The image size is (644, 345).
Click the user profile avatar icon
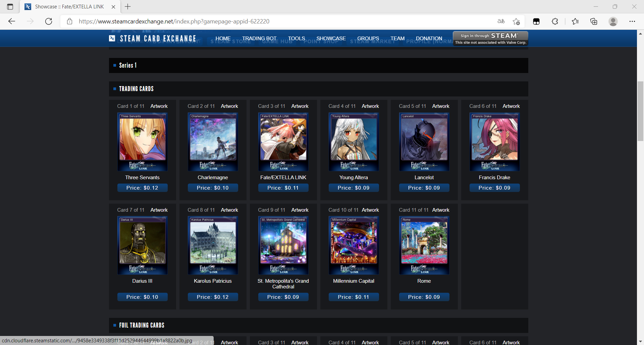point(613,21)
